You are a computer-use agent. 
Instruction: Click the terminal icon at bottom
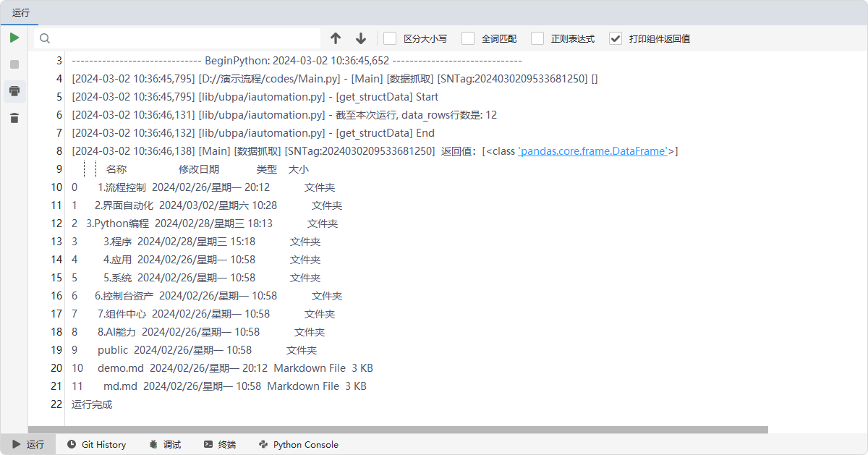click(x=208, y=444)
